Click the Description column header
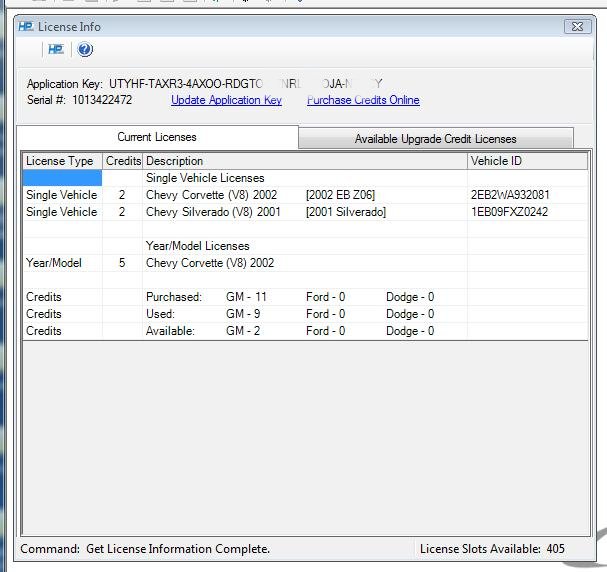The width and height of the screenshot is (607, 572). [305, 161]
